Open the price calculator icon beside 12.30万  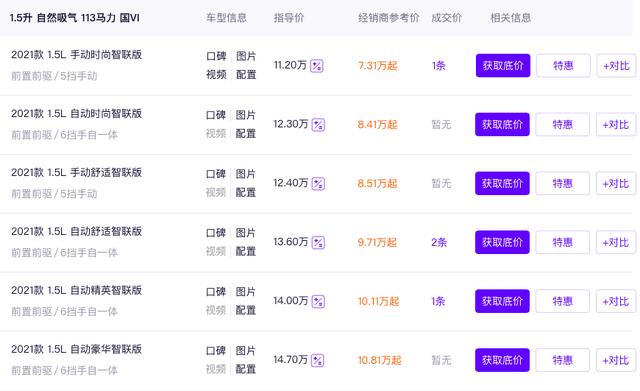tap(318, 124)
